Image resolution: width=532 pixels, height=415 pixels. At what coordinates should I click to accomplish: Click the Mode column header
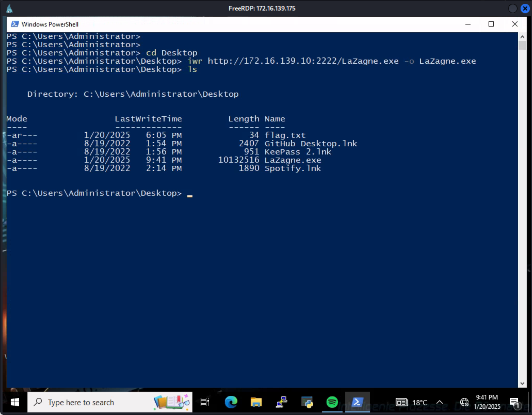17,119
